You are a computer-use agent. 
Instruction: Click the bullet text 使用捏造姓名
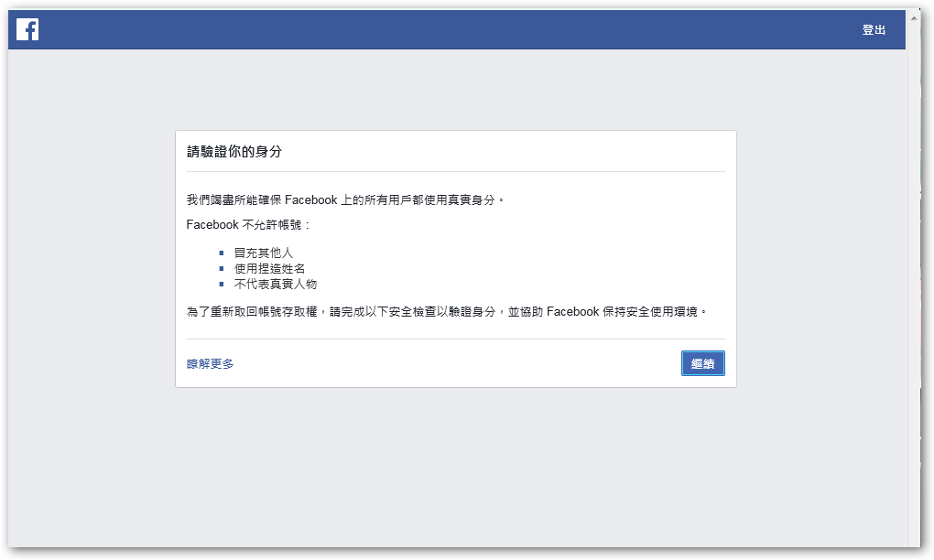pyautogui.click(x=269, y=268)
